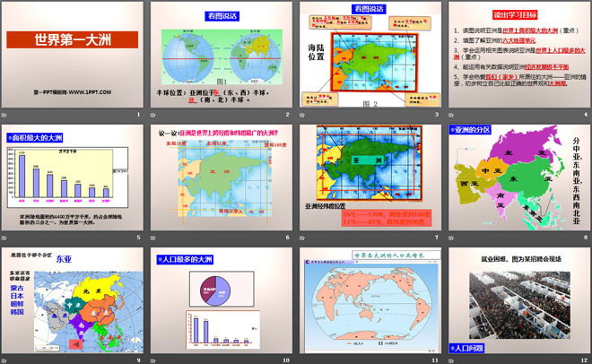Play animations using star icon under slide 11
592x364 pixels.
click(x=302, y=361)
